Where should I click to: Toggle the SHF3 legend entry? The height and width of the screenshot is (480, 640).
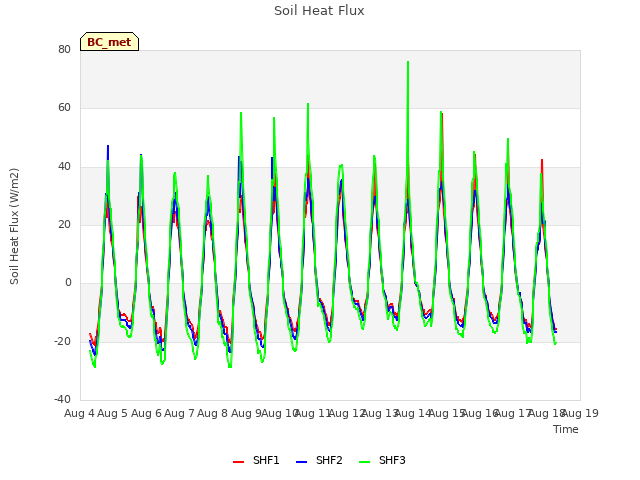(382, 460)
